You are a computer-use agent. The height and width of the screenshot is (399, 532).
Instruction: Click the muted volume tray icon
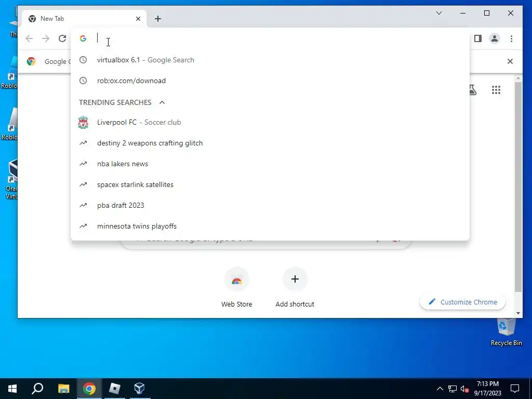tap(465, 389)
